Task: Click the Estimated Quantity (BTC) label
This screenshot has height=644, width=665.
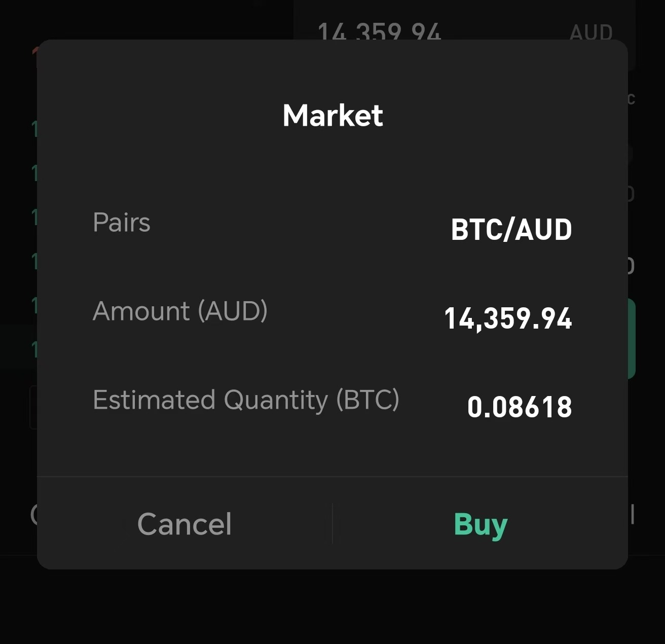Action: coord(246,400)
